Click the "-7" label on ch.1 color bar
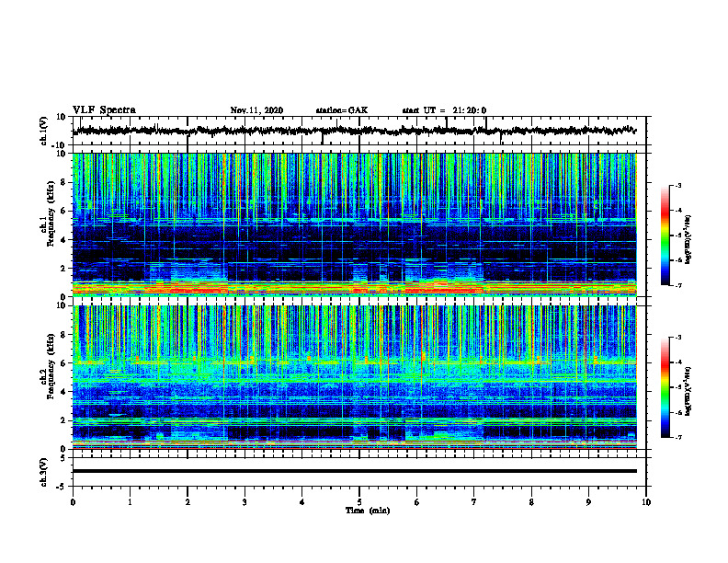This screenshot has height=563, width=728. click(x=678, y=285)
